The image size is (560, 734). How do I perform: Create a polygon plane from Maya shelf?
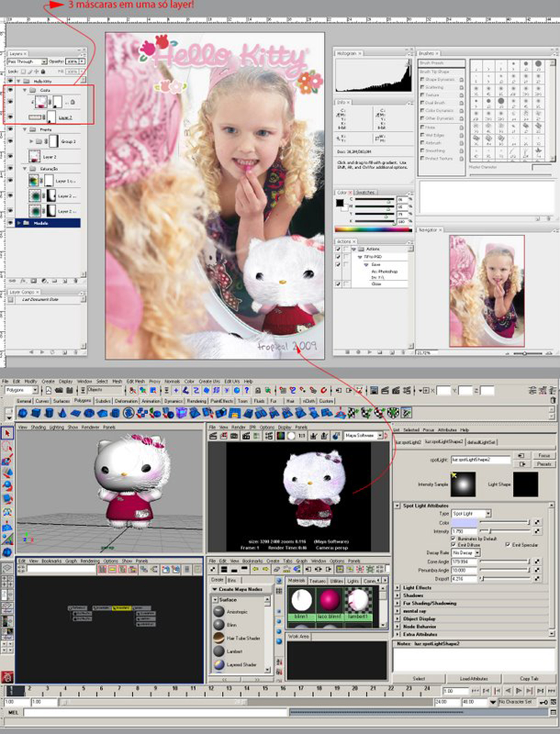[76, 413]
